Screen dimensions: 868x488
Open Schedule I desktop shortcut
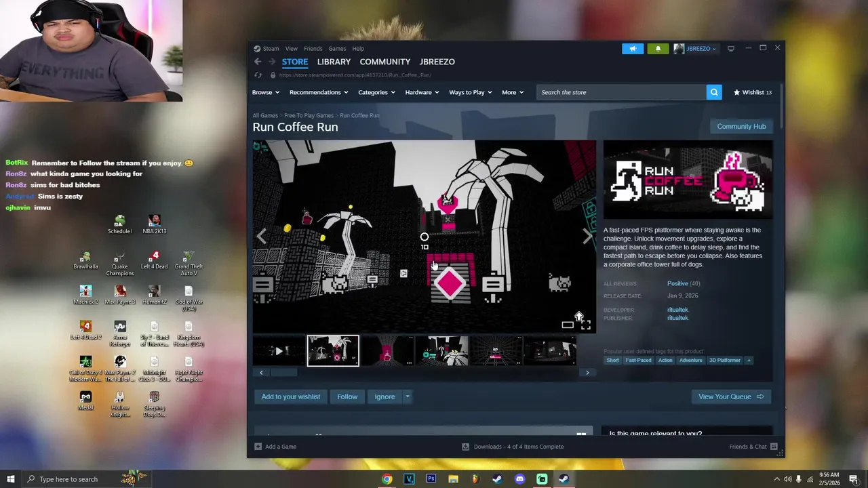pyautogui.click(x=119, y=224)
